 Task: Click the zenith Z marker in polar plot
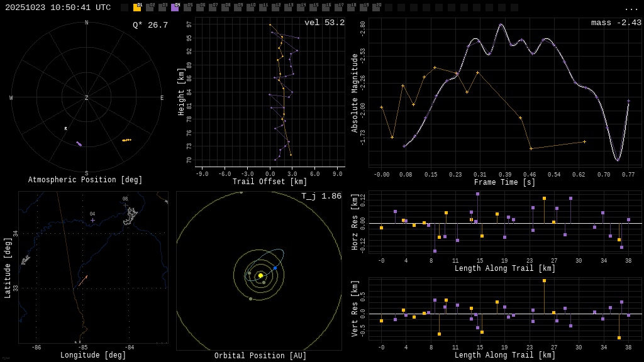point(87,98)
